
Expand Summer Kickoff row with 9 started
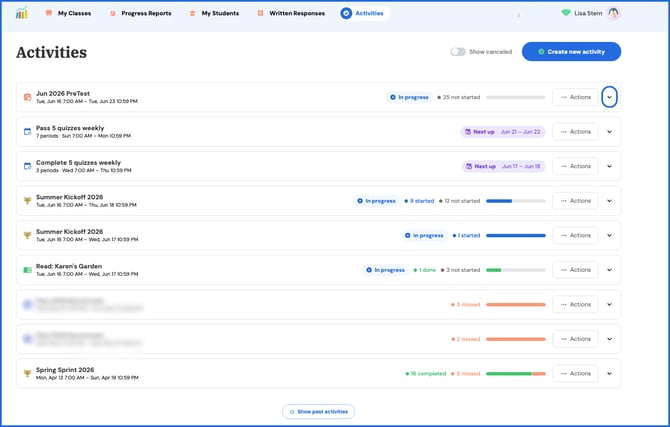point(609,201)
